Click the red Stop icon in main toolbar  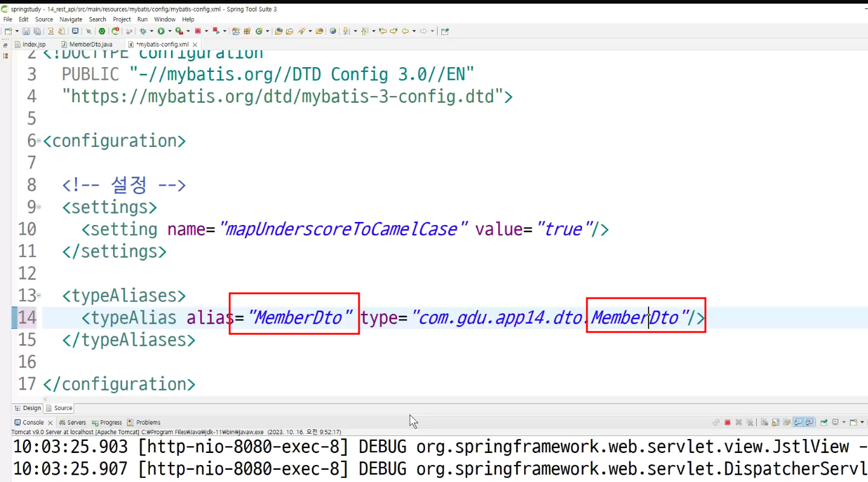tap(198, 31)
